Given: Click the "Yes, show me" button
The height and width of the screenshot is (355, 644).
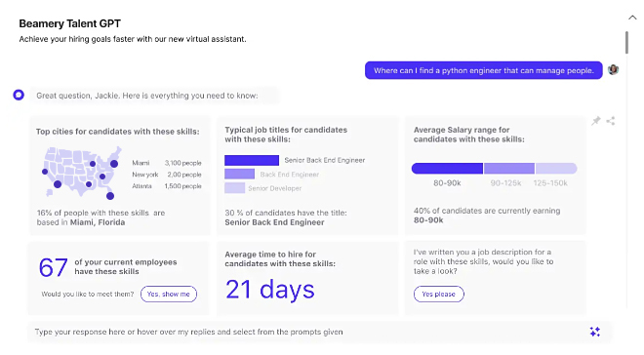Looking at the screenshot, I should click(169, 294).
